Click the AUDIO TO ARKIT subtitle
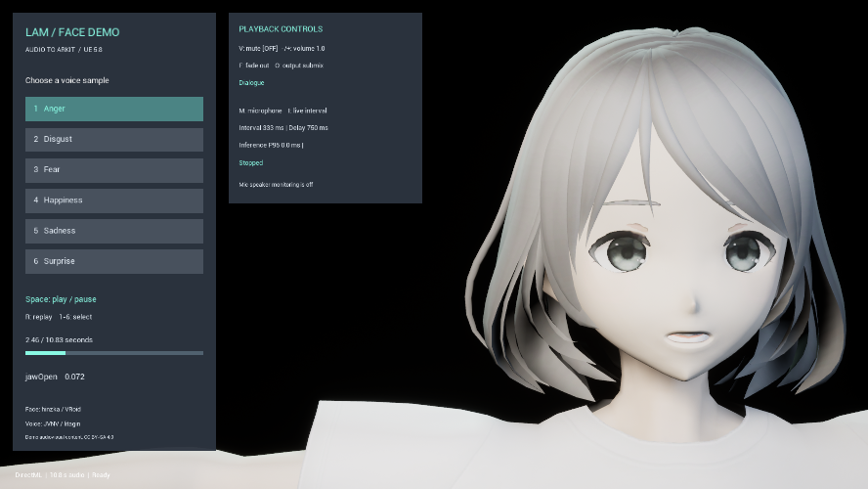 pos(64,49)
